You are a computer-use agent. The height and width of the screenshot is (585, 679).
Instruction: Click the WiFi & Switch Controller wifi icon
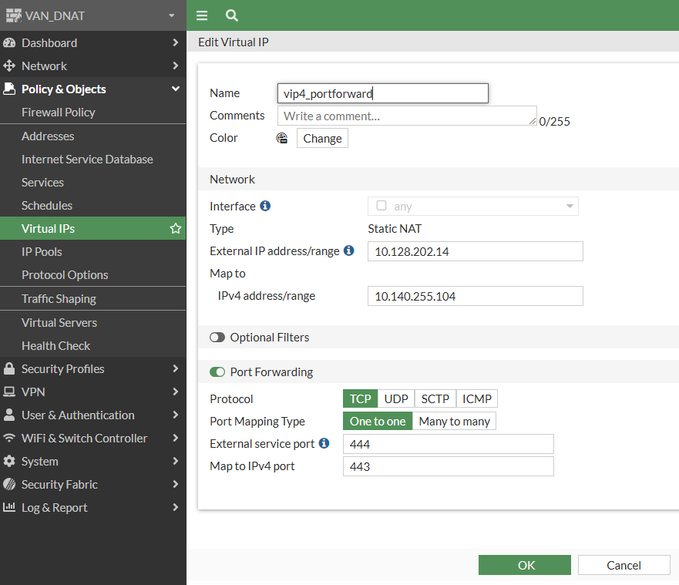coord(9,438)
